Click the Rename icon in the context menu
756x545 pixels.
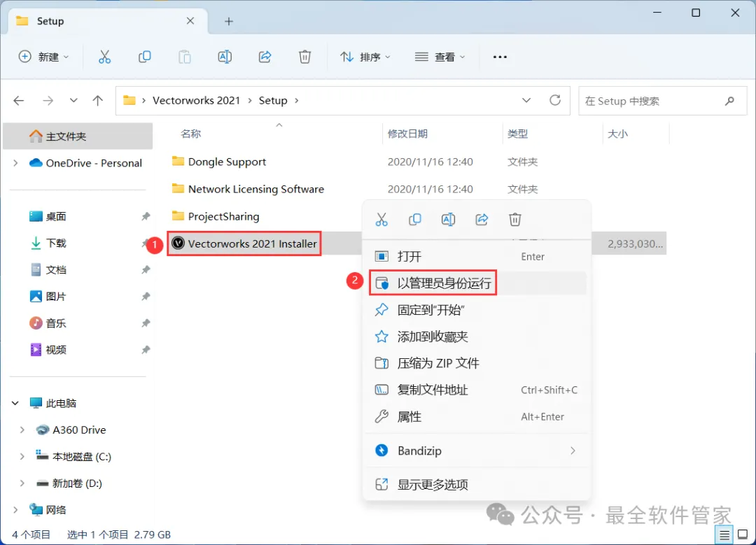tap(448, 220)
